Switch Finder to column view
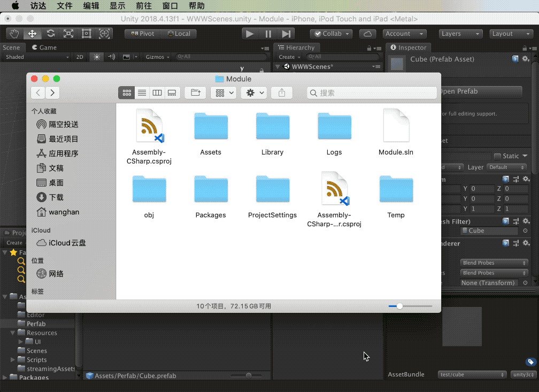 (x=157, y=93)
